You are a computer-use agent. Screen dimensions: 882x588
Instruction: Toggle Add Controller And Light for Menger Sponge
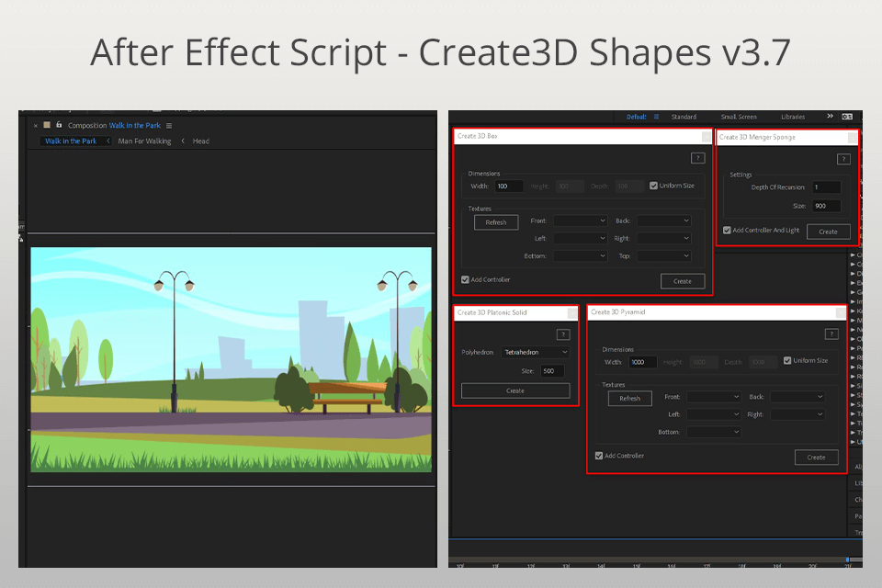coord(727,231)
